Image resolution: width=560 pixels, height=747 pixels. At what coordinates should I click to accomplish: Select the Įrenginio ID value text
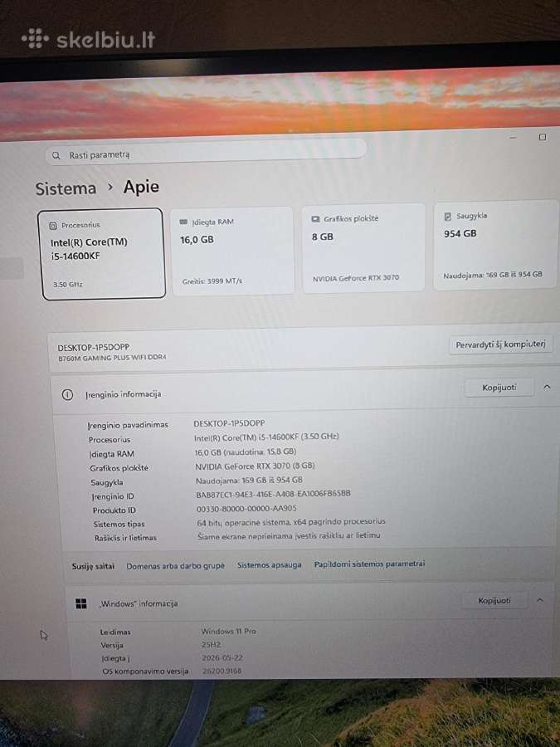273,494
